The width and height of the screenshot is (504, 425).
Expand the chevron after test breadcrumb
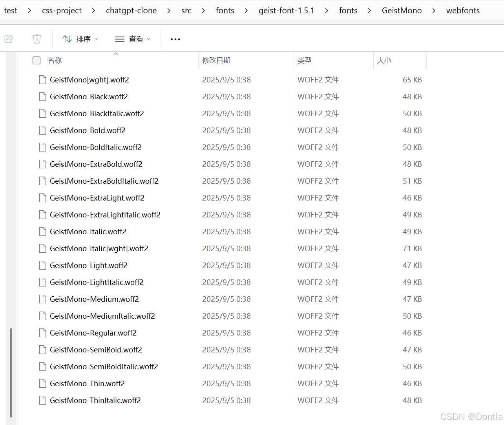(30, 11)
